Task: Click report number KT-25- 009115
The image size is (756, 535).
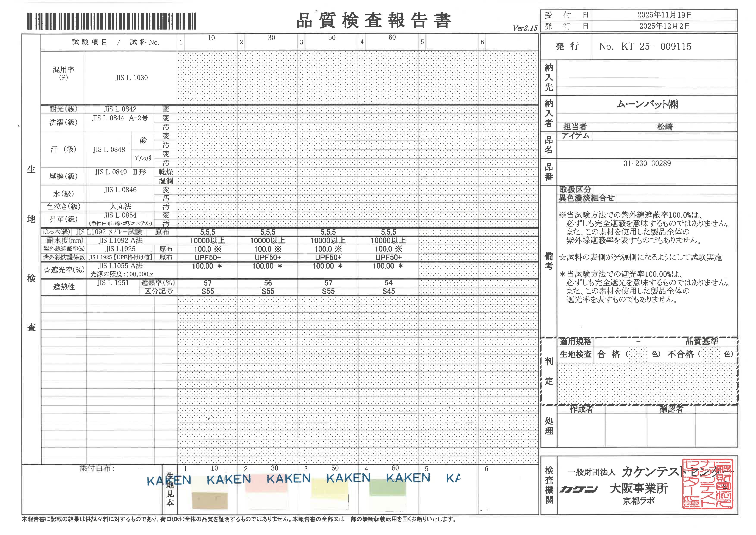Action: [x=655, y=47]
